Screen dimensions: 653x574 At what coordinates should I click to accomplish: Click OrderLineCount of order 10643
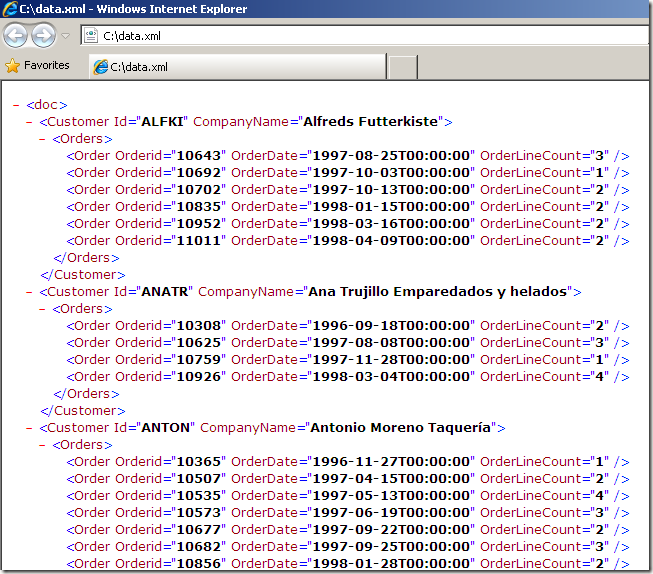point(599,156)
